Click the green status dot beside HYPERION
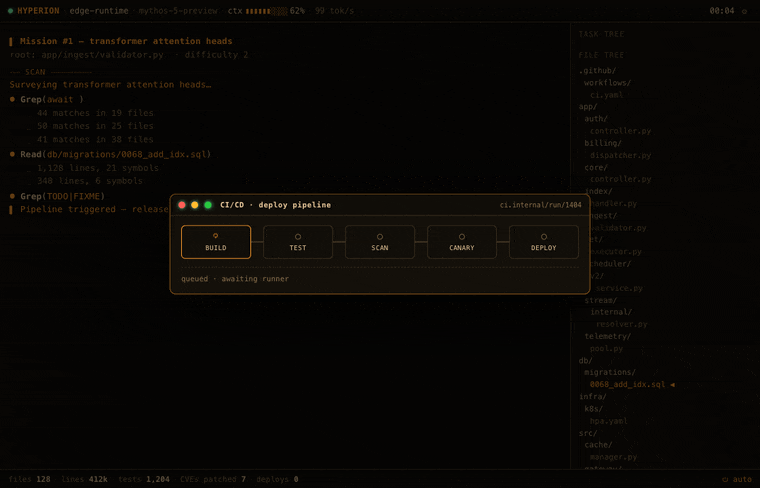This screenshot has width=760, height=488. [10, 11]
